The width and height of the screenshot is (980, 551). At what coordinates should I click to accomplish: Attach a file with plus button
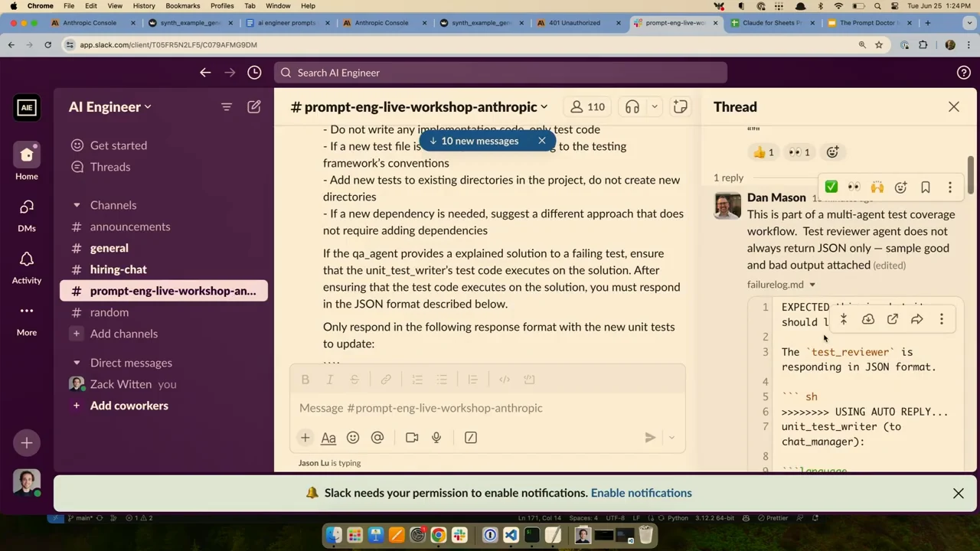pyautogui.click(x=305, y=438)
